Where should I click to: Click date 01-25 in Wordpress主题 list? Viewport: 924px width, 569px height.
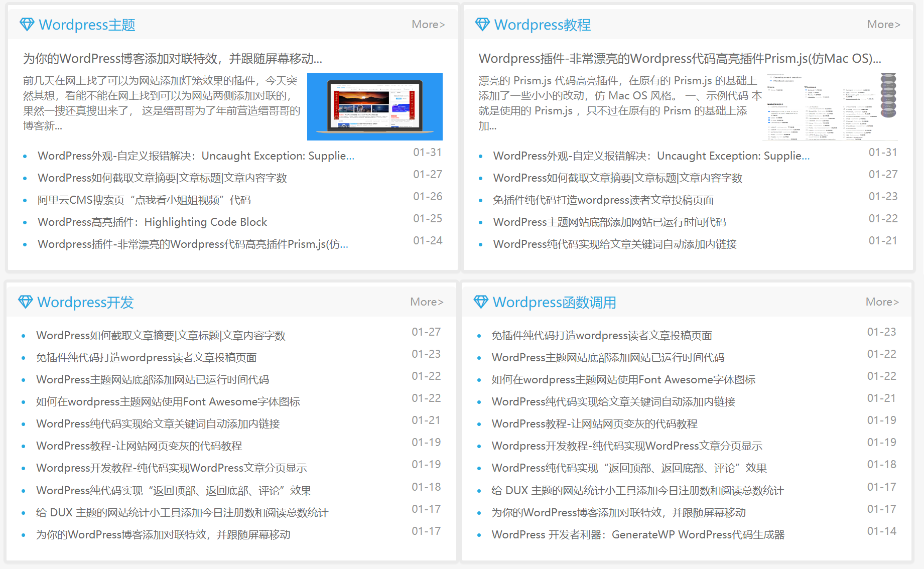[x=428, y=219]
